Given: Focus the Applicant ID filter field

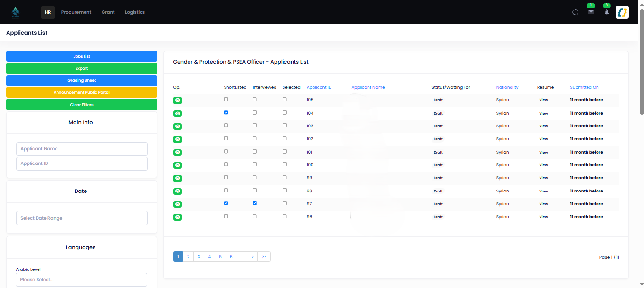Looking at the screenshot, I should 82,163.
